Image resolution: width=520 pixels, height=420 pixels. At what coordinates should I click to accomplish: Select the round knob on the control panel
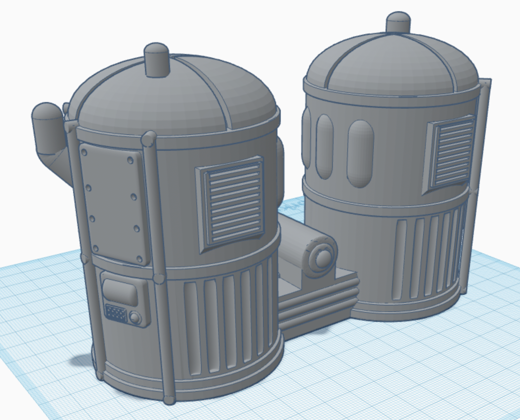pyautogui.click(x=135, y=318)
